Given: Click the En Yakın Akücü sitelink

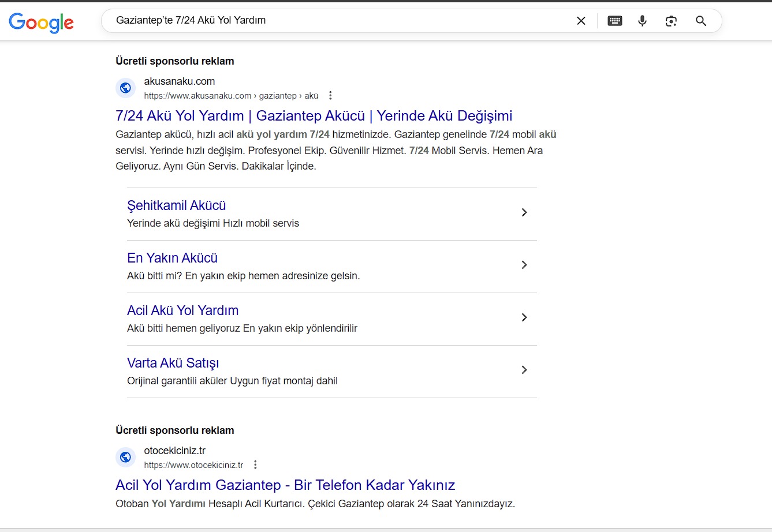Looking at the screenshot, I should (172, 258).
